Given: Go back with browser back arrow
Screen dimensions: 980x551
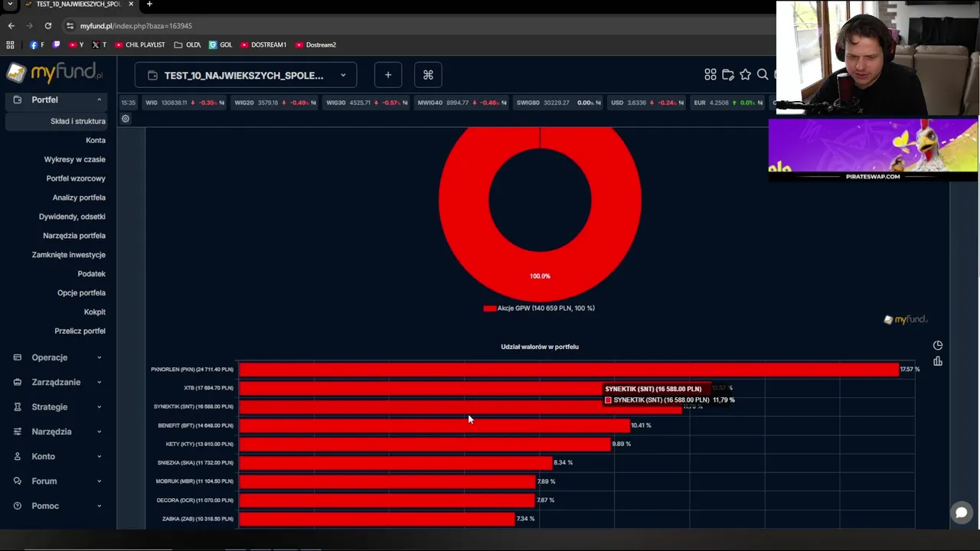Looking at the screenshot, I should (11, 26).
